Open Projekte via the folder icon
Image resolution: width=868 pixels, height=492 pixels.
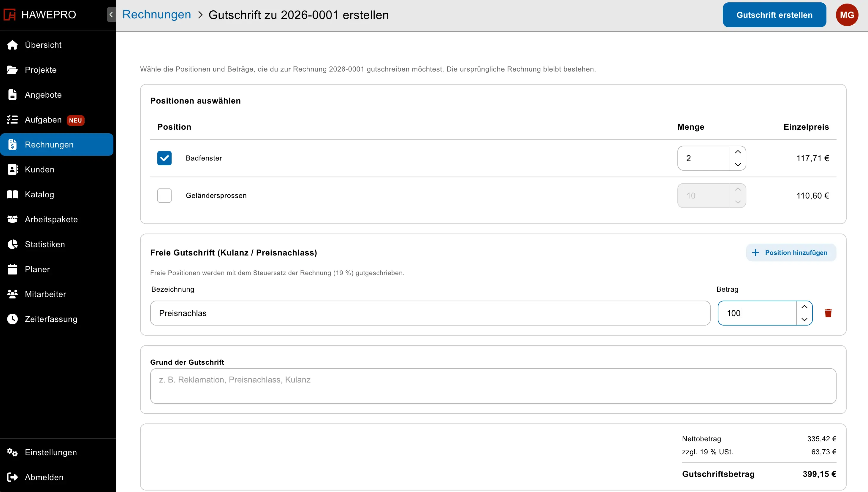point(12,70)
